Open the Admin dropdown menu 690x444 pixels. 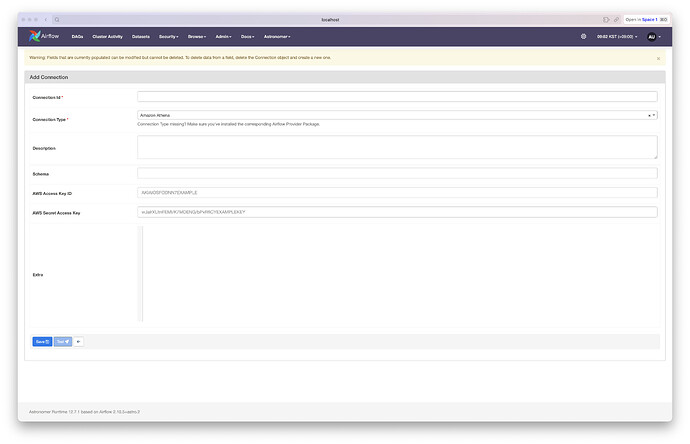(x=223, y=37)
